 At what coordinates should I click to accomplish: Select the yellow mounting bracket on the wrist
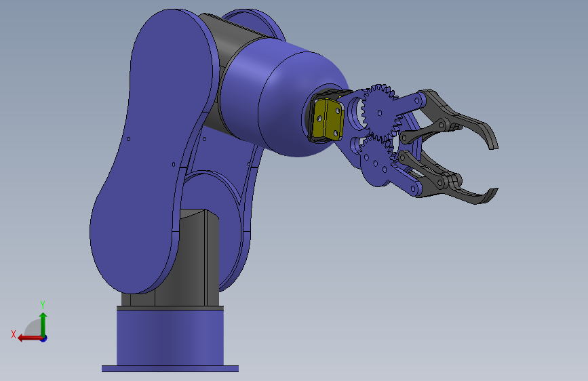(x=328, y=119)
